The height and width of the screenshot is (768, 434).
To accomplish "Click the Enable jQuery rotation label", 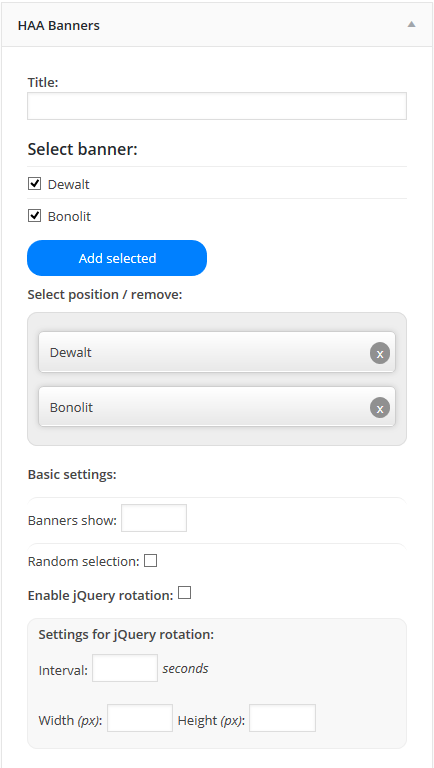I will 100,596.
